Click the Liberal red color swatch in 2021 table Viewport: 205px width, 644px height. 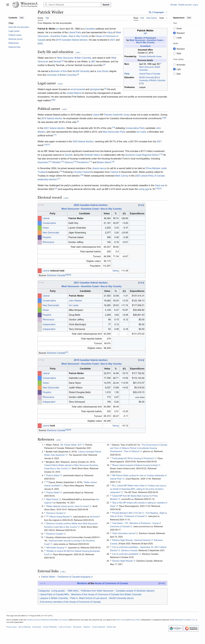[40, 296]
